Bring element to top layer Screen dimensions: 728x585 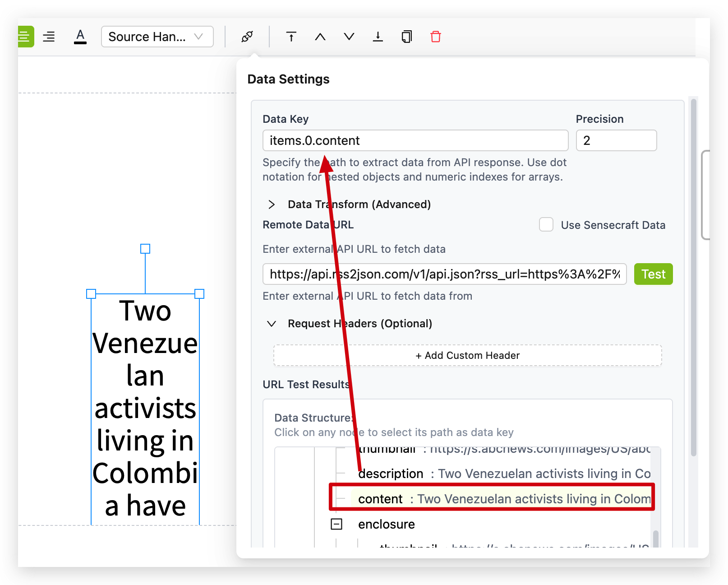click(291, 37)
